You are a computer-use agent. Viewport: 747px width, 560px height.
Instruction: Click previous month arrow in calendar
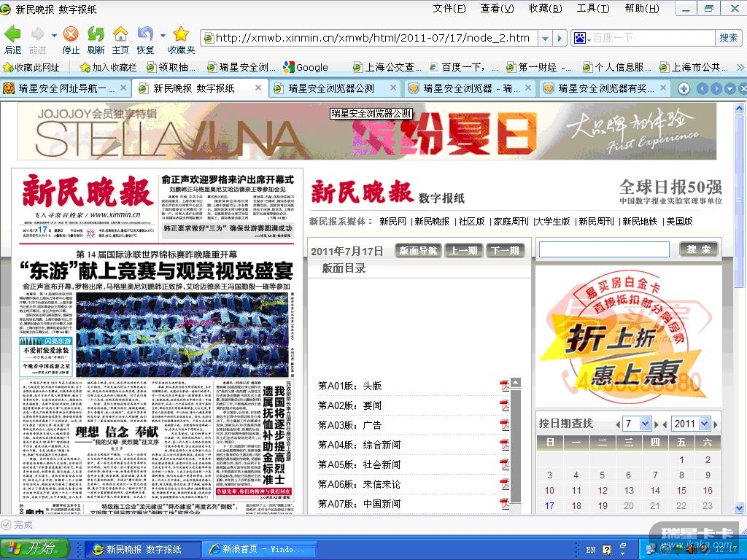(x=619, y=424)
